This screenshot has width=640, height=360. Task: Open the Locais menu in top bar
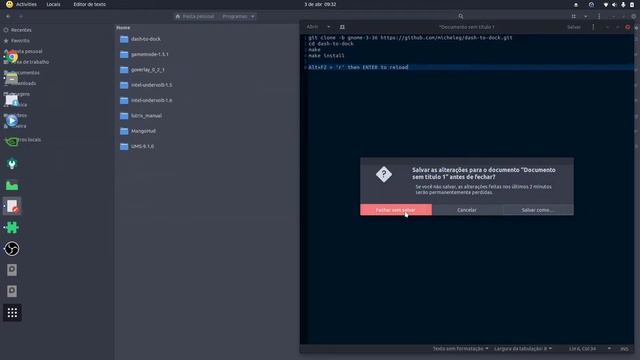point(53,4)
